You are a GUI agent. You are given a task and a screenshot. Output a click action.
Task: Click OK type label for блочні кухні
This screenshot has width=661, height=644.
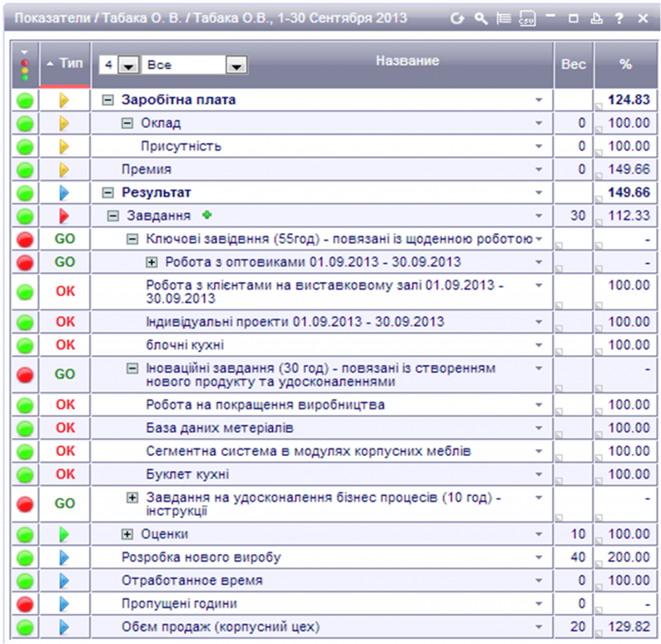pos(65,345)
